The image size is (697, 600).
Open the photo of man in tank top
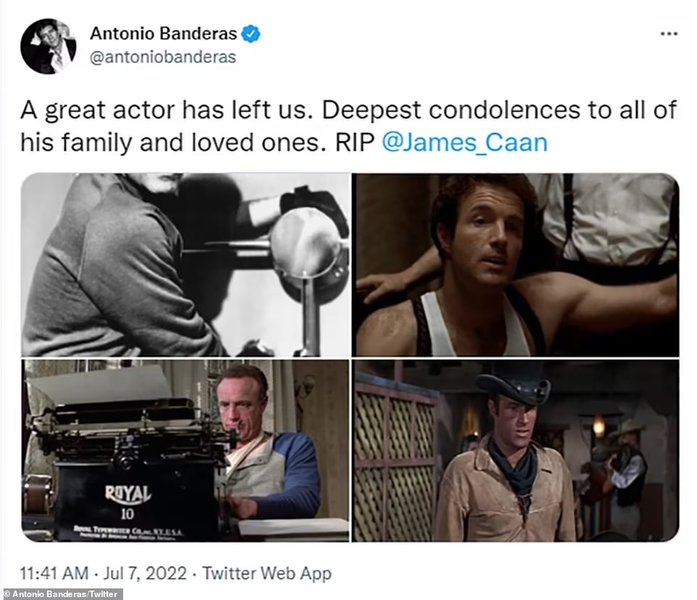(516, 265)
